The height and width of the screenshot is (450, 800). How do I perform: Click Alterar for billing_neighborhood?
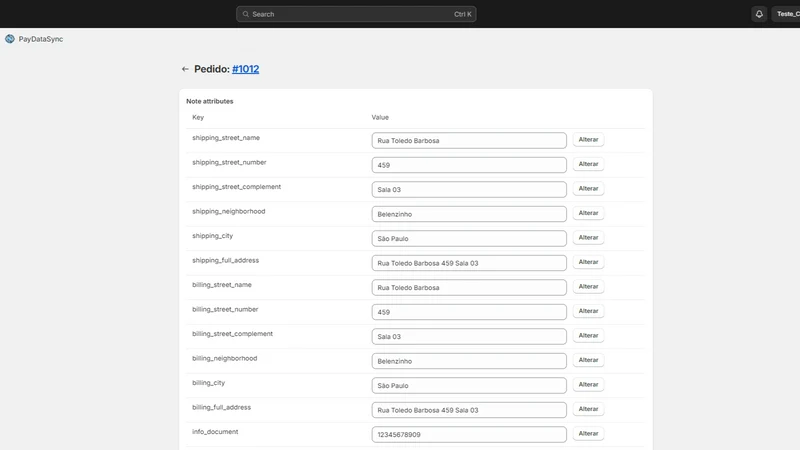pos(588,360)
